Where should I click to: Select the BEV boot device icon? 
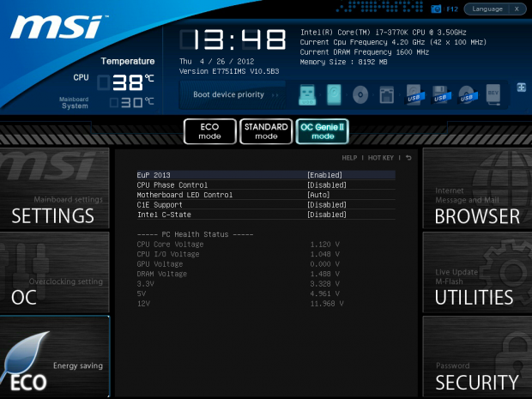click(493, 94)
